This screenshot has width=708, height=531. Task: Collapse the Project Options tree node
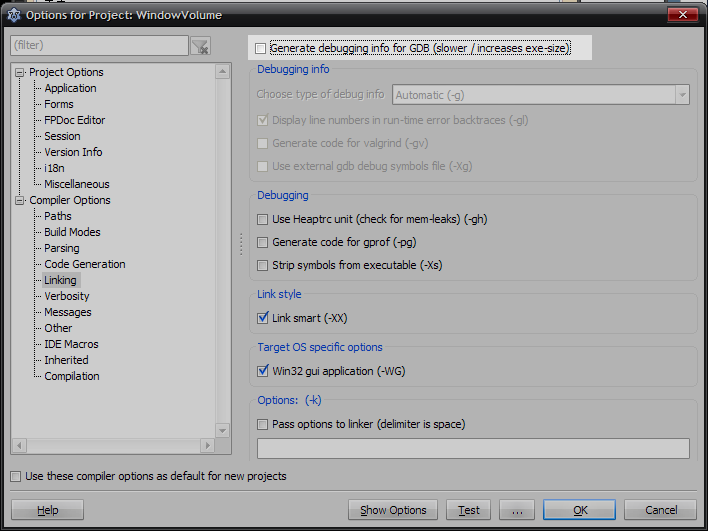pyautogui.click(x=19, y=72)
